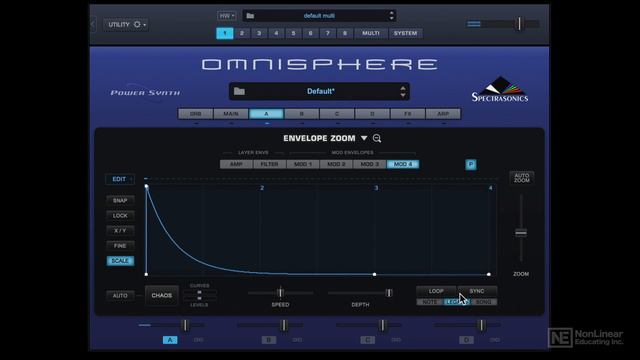640x360 pixels.
Task: Select the MOD 1 envelope
Action: tap(303, 164)
